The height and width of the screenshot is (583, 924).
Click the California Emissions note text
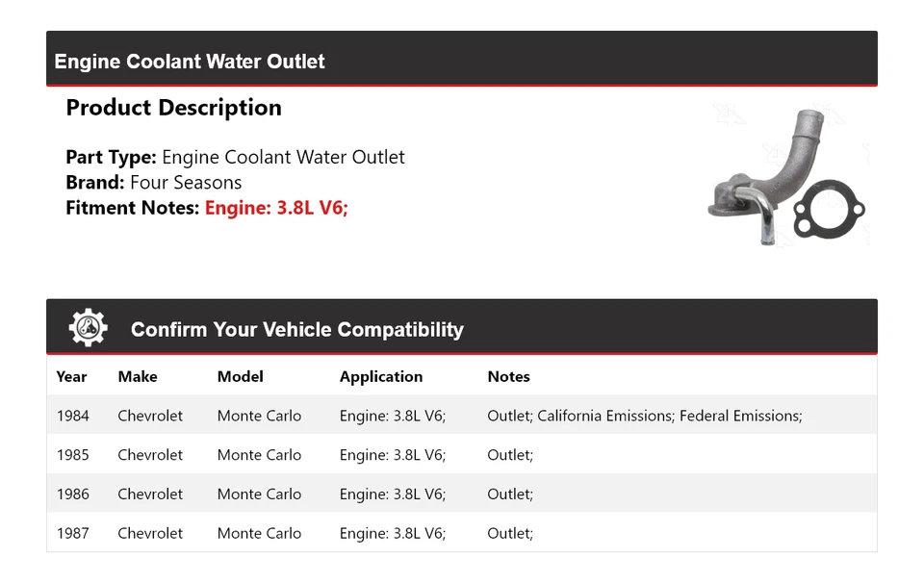(x=603, y=416)
